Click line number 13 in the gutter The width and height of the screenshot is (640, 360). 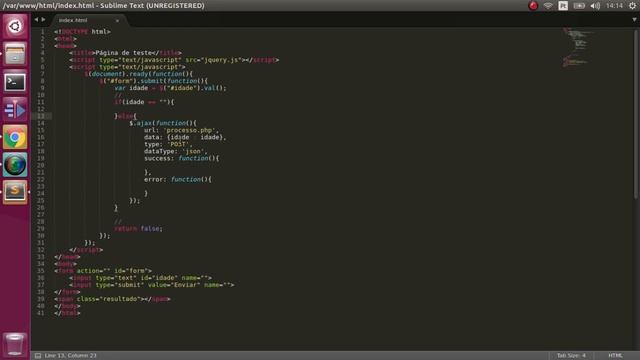(x=41, y=116)
